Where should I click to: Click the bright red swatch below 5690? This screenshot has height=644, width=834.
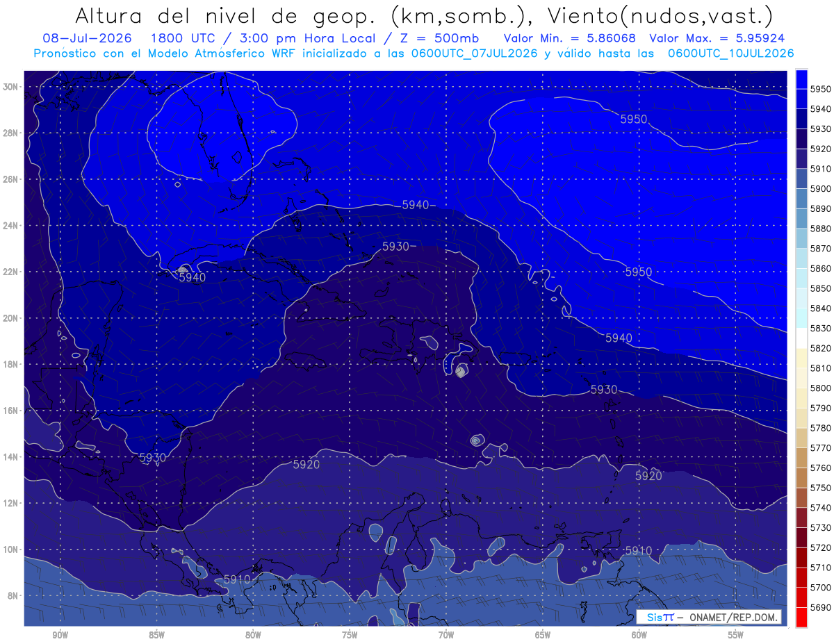pyautogui.click(x=801, y=617)
